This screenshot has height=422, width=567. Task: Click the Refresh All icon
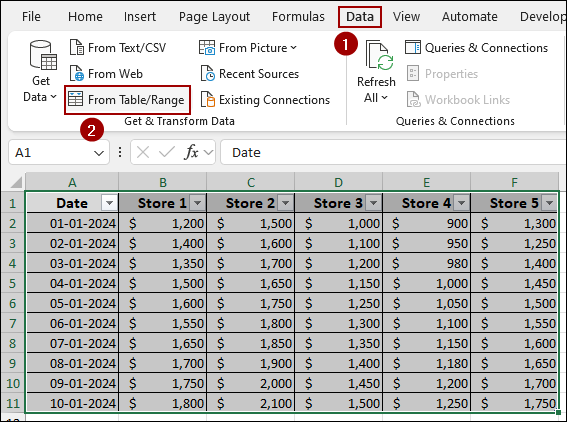point(379,55)
